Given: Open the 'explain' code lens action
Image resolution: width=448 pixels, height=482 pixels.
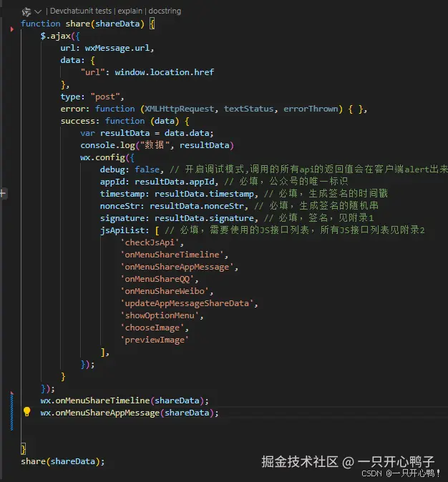Looking at the screenshot, I should (130, 11).
